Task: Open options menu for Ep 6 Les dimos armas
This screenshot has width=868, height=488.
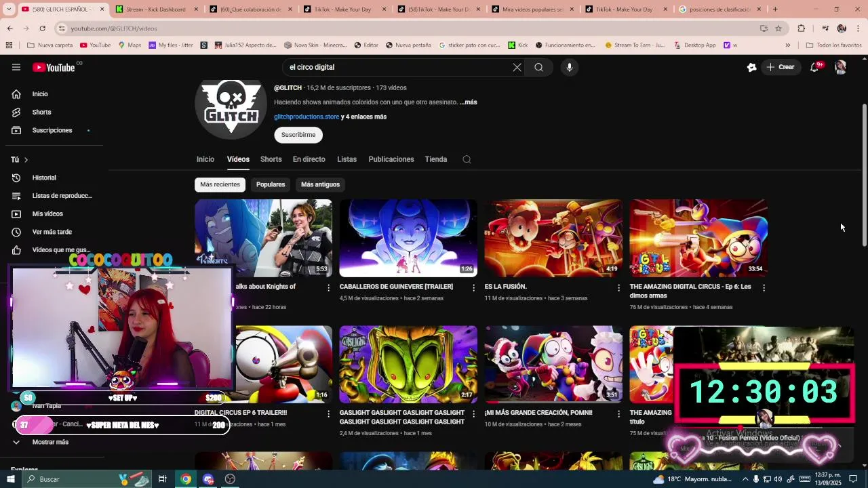Action: (x=764, y=287)
